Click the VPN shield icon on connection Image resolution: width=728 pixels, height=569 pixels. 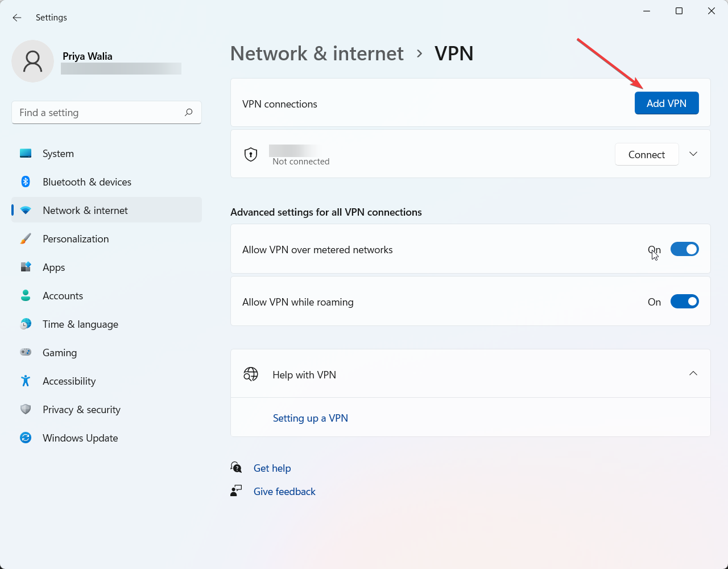(x=251, y=154)
